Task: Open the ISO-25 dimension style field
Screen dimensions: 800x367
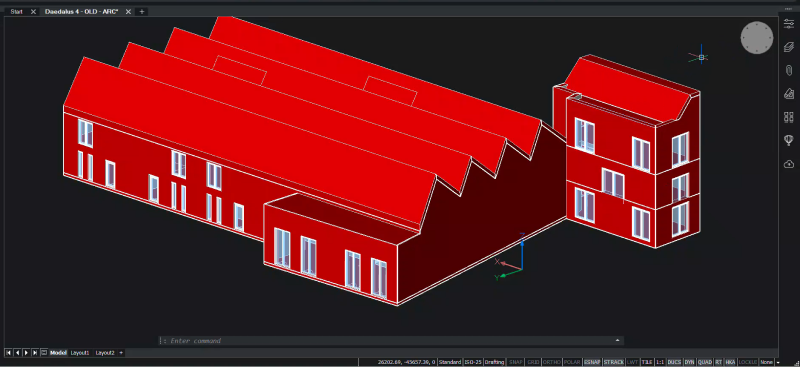Action: point(472,362)
